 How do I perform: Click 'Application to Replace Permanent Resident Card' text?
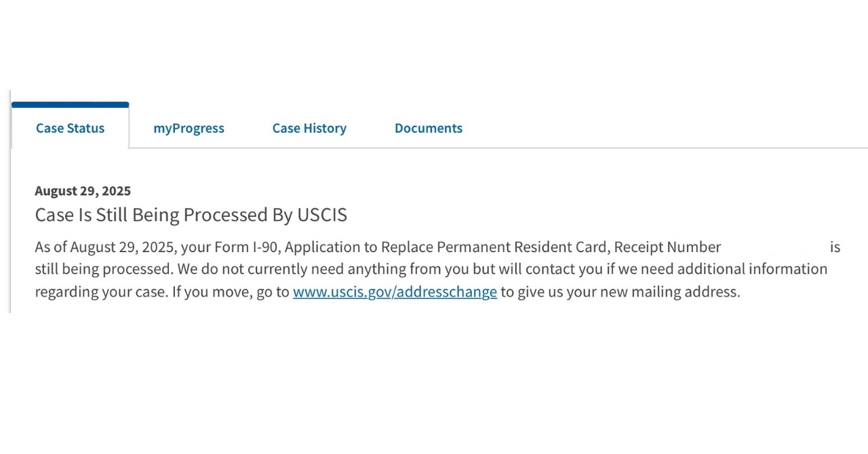(x=445, y=247)
